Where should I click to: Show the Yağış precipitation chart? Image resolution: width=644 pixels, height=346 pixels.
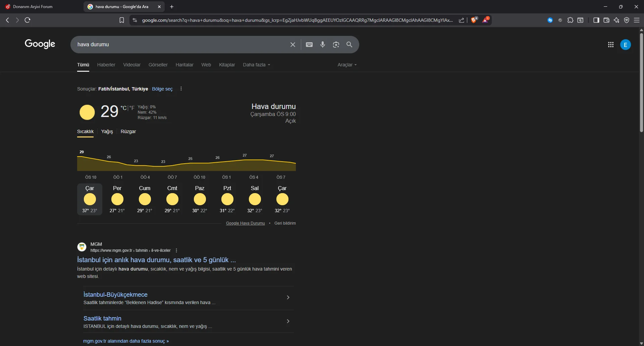tap(107, 131)
